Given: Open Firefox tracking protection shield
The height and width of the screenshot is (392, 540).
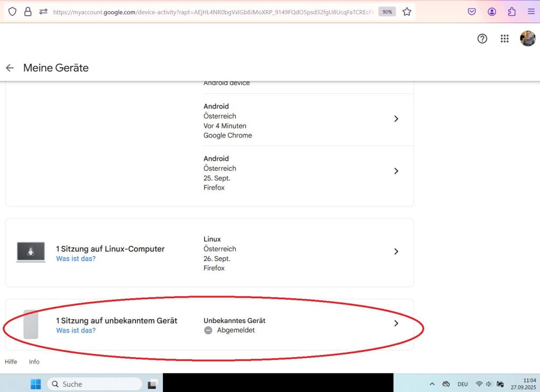Looking at the screenshot, I should click(12, 12).
